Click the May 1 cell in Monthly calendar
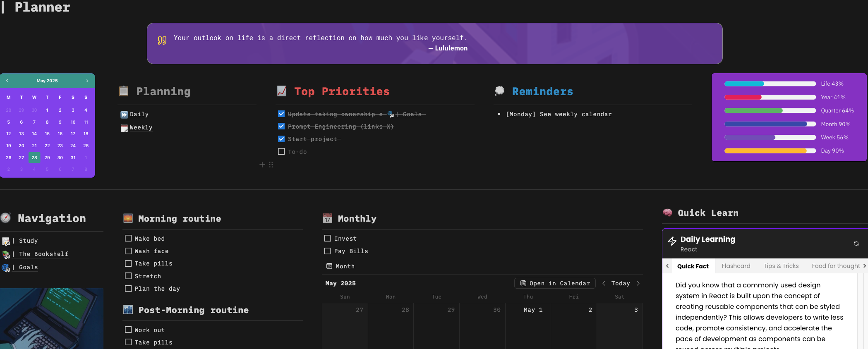 pos(528,326)
